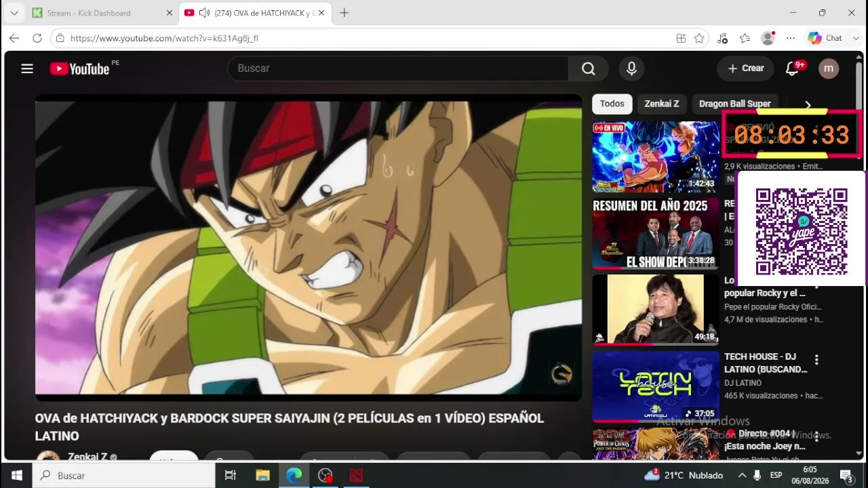Open the DJ LATINO channel link
Image resolution: width=868 pixels, height=488 pixels.
[x=743, y=383]
